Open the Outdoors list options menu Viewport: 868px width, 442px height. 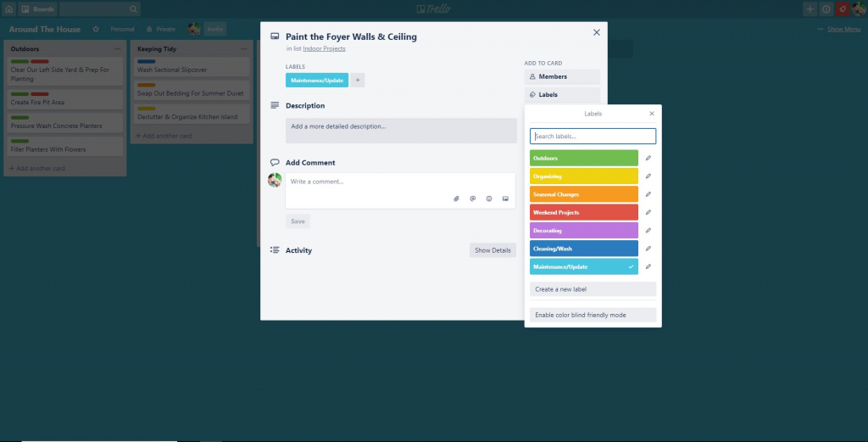coord(118,49)
